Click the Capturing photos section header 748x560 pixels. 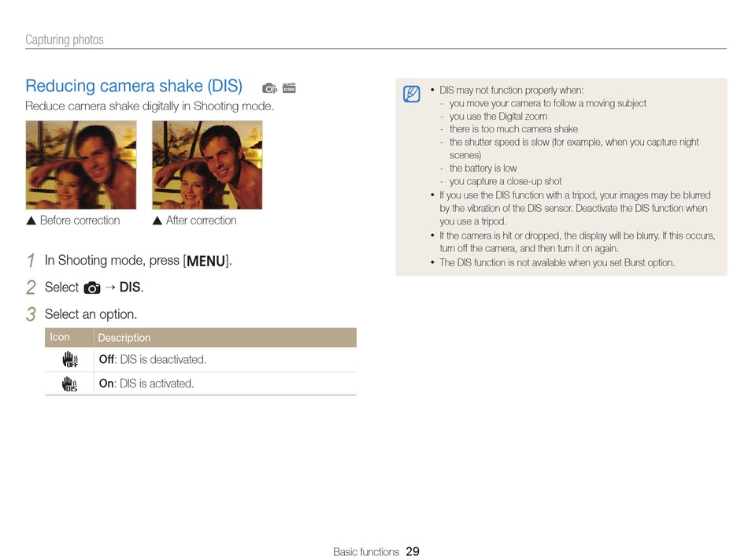65,39
